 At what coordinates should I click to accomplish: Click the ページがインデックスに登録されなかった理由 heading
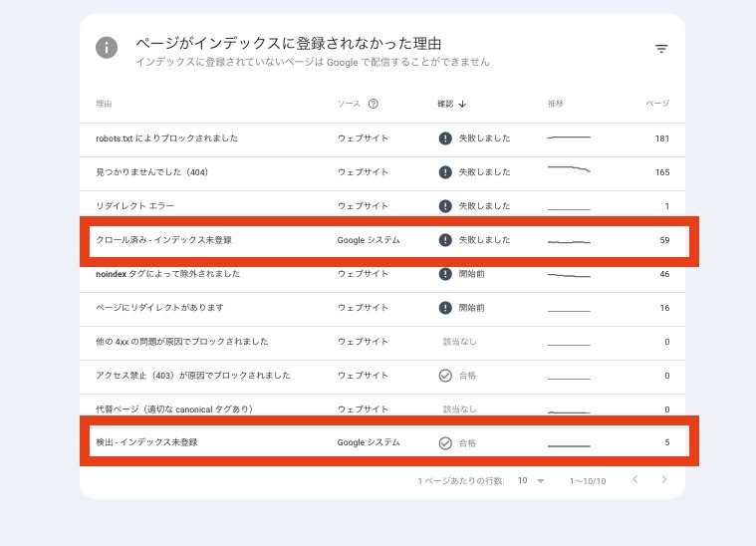[x=288, y=44]
